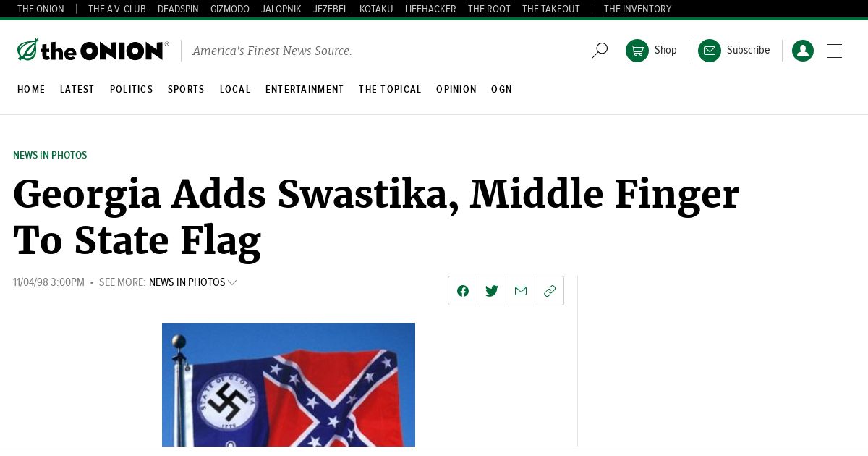Viewport: 868px width, 456px height.
Task: Click the Subscribe envelope icon
Action: (710, 51)
